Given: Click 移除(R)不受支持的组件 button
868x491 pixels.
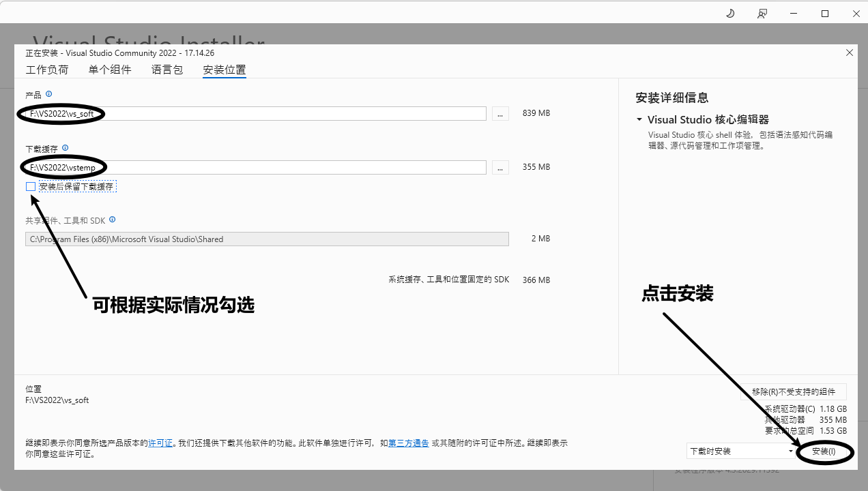Looking at the screenshot, I should tap(793, 391).
